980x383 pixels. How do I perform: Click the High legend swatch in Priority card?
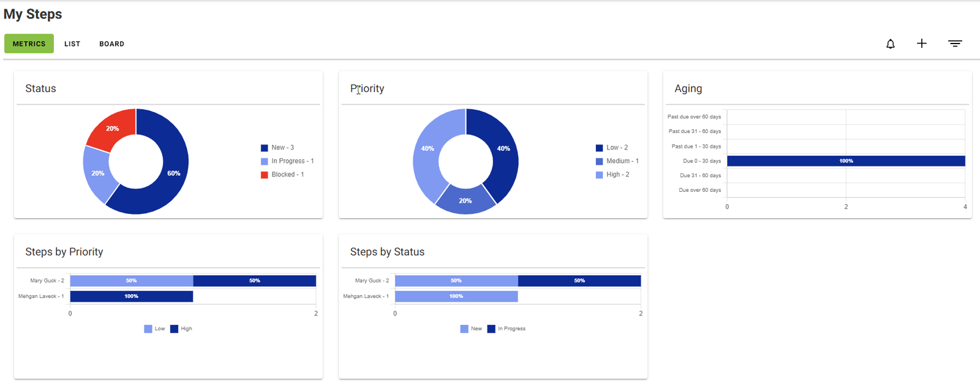600,175
